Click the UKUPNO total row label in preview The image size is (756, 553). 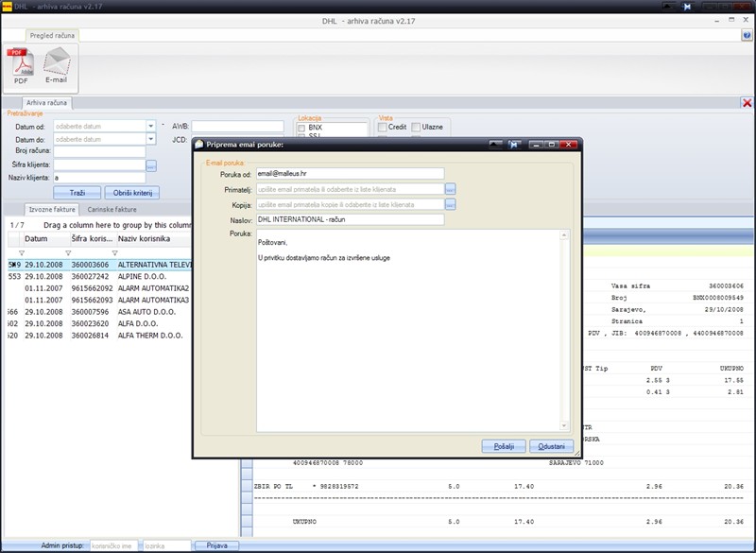304,522
